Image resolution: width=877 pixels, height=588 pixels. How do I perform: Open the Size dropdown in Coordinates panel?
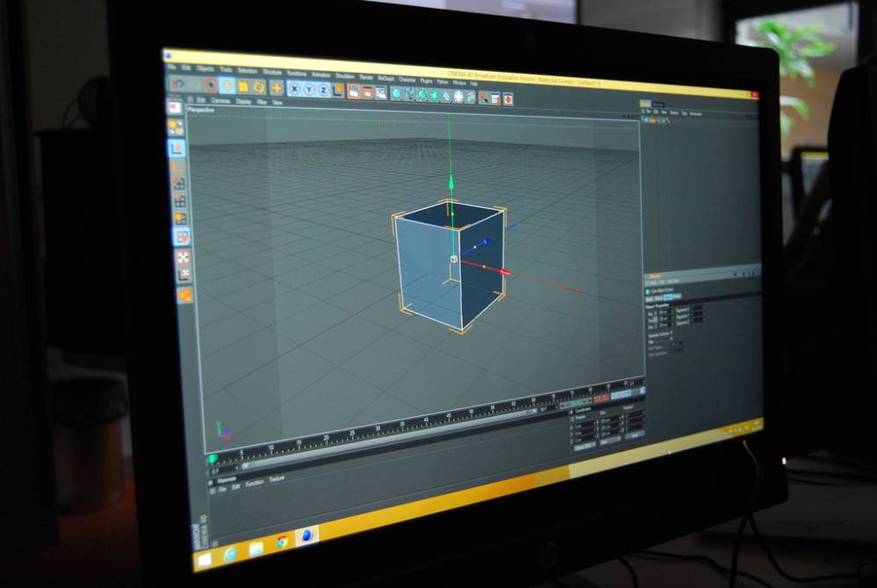(x=609, y=441)
